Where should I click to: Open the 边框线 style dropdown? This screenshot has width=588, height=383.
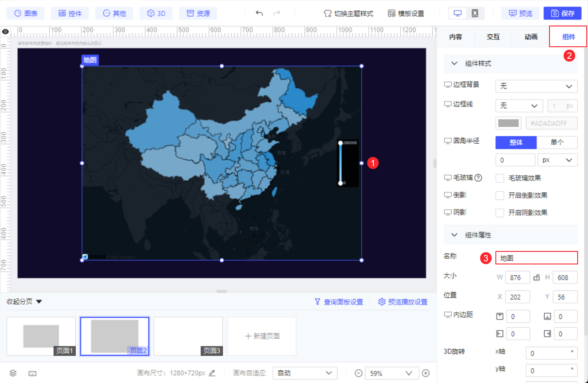(x=519, y=106)
